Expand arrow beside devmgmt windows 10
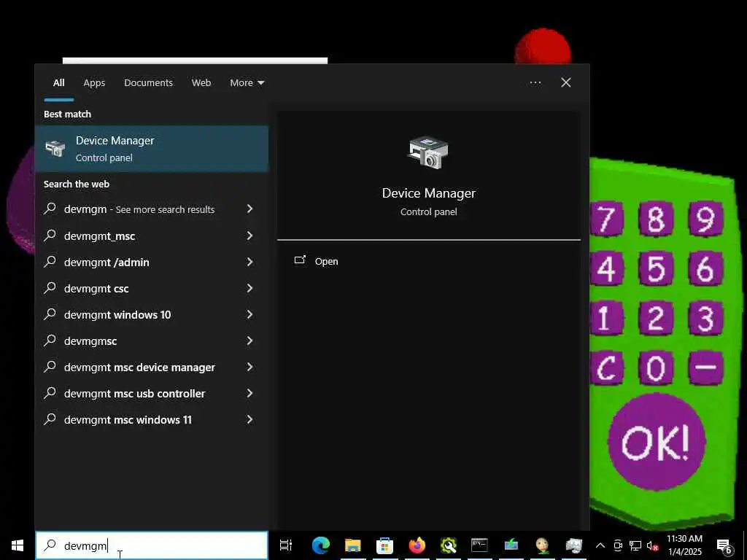Image resolution: width=747 pixels, height=560 pixels. [x=249, y=314]
